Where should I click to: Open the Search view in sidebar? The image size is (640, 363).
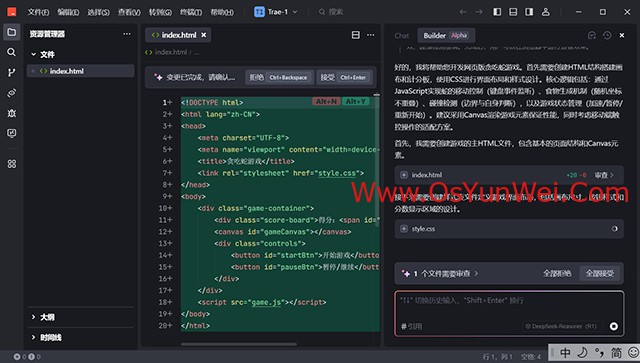click(x=11, y=52)
